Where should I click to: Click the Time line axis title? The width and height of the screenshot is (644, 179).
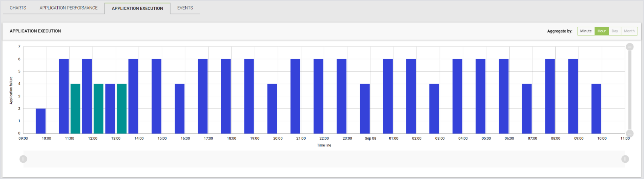coord(324,145)
